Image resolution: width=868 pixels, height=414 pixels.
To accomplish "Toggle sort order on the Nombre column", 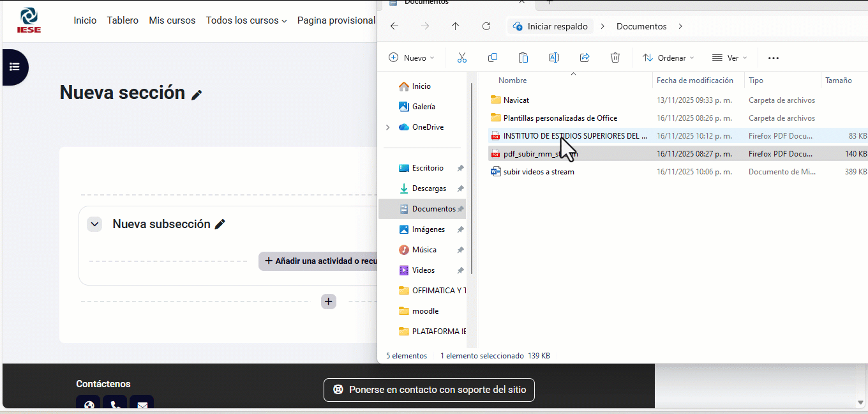I will click(x=513, y=80).
